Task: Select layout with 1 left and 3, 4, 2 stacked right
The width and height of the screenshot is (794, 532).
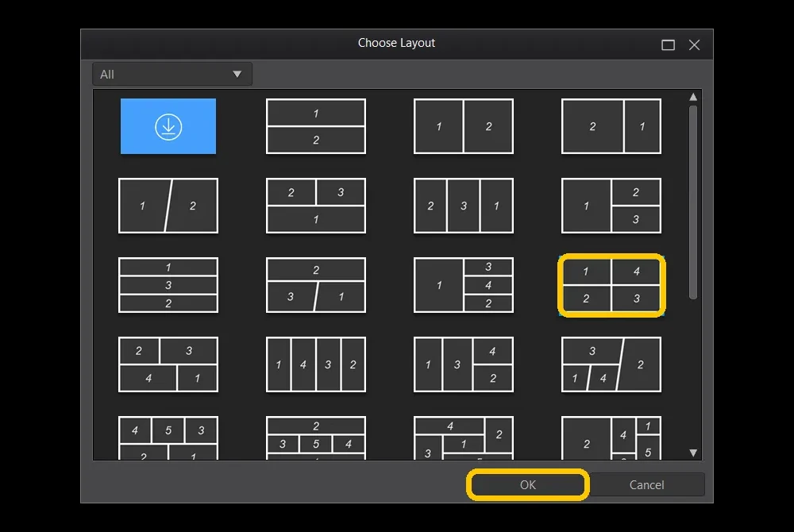Action: [464, 285]
